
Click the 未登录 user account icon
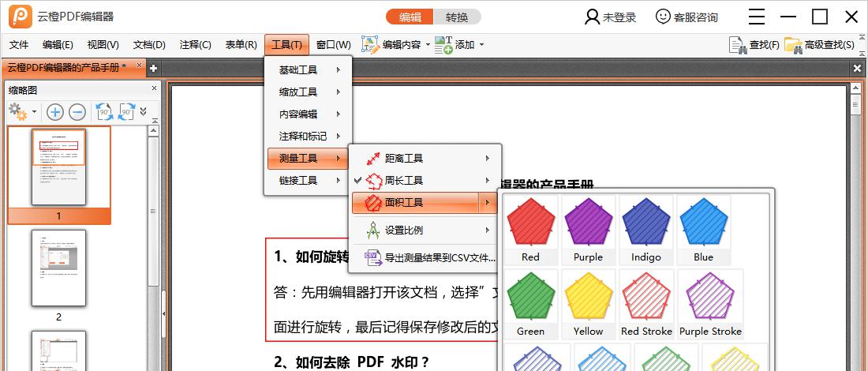[x=591, y=17]
